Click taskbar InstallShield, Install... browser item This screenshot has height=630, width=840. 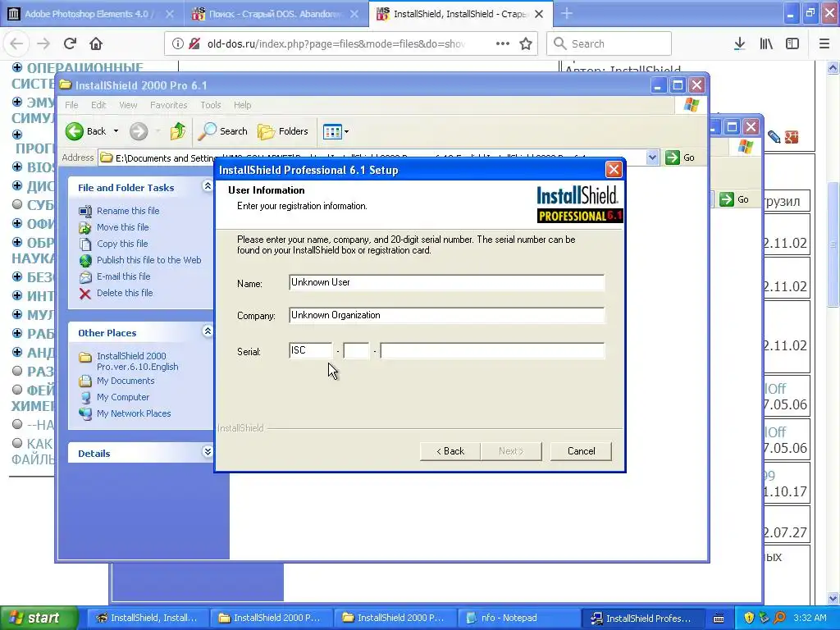[148, 618]
